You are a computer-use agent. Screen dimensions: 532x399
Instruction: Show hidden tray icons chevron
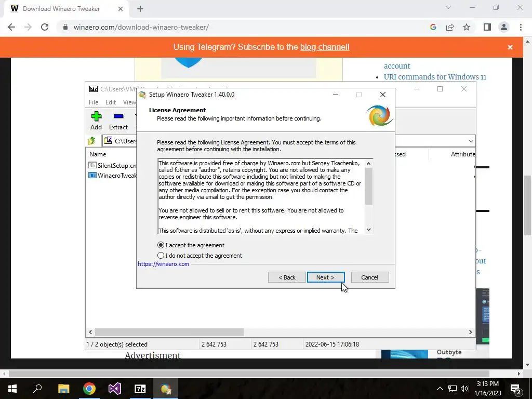click(x=440, y=389)
